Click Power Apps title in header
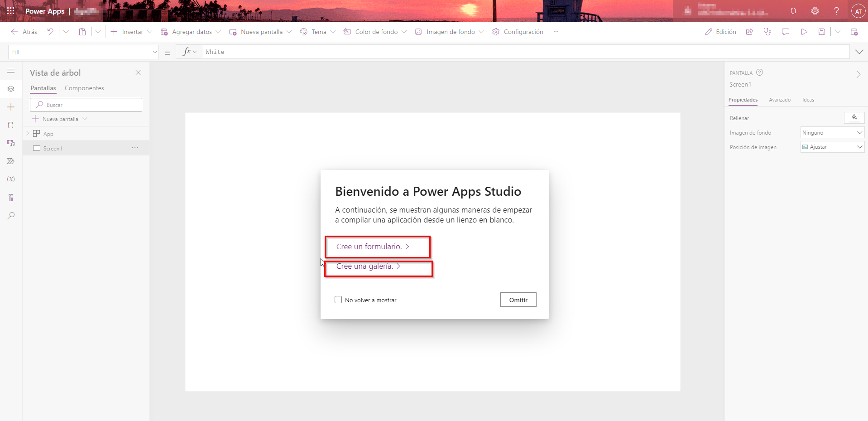The width and height of the screenshot is (868, 421). tap(45, 11)
